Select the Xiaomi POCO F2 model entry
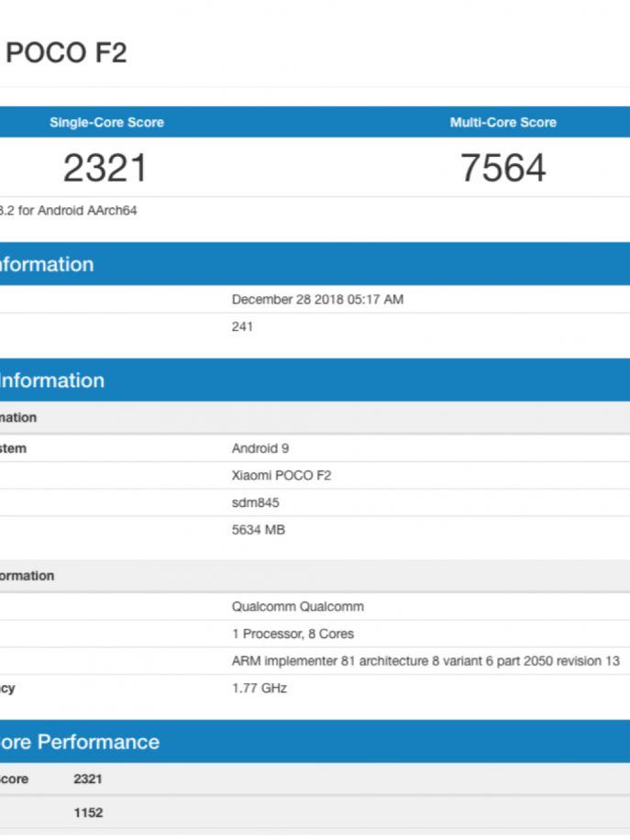Viewport: 630px width, 840px height. (282, 475)
